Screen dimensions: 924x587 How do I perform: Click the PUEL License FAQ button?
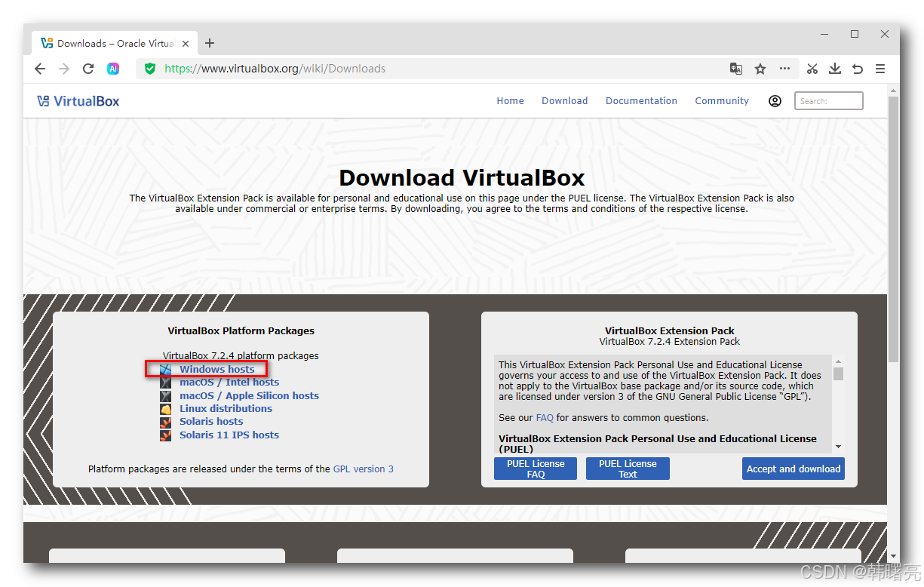point(536,469)
